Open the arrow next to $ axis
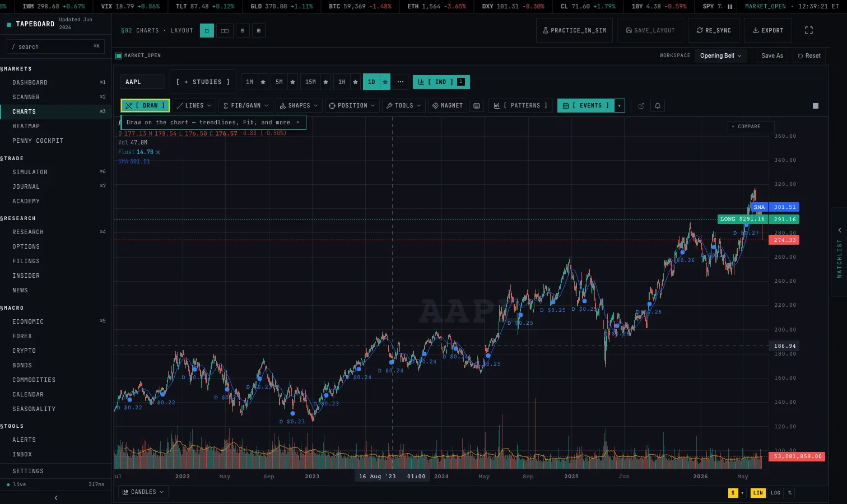The width and height of the screenshot is (847, 504). click(742, 493)
